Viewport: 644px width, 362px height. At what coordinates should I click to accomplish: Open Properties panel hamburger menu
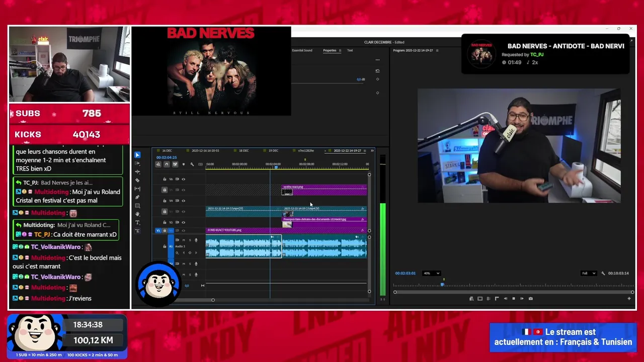340,50
